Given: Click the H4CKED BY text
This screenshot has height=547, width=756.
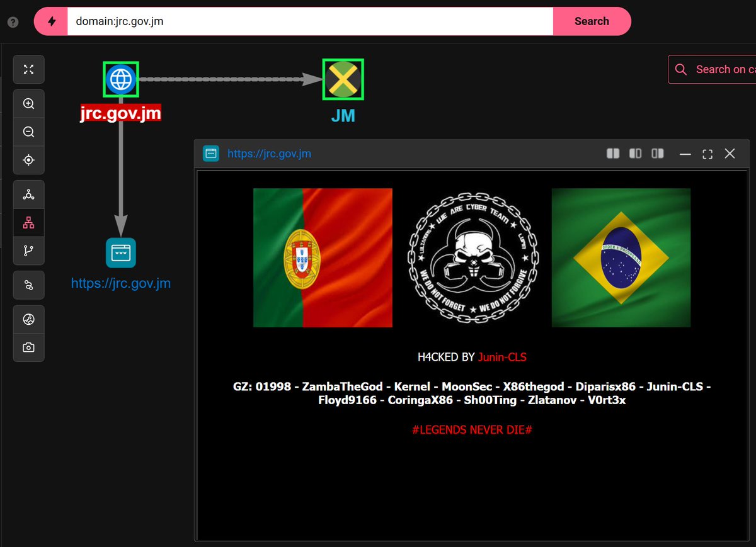Looking at the screenshot, I should click(x=446, y=358).
